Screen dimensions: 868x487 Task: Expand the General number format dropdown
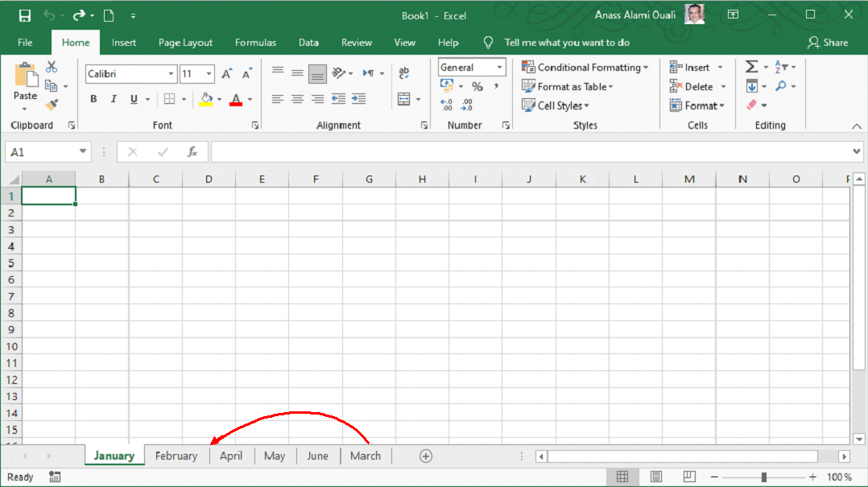click(499, 68)
